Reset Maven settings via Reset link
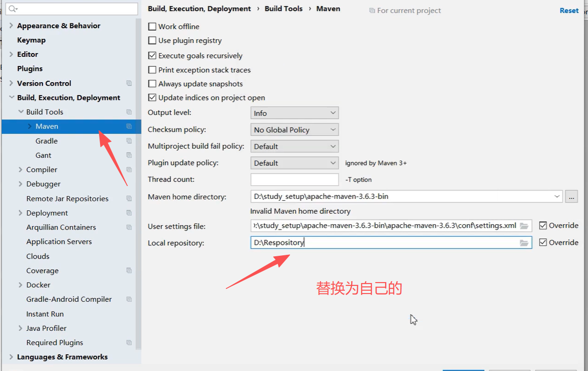The image size is (588, 371). tap(569, 11)
